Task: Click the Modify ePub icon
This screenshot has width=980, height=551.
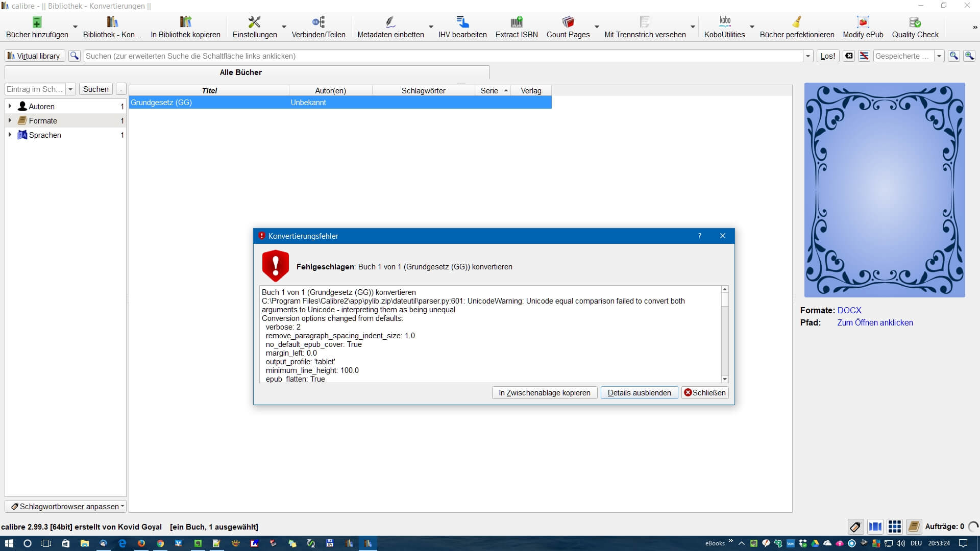Action: point(863,22)
